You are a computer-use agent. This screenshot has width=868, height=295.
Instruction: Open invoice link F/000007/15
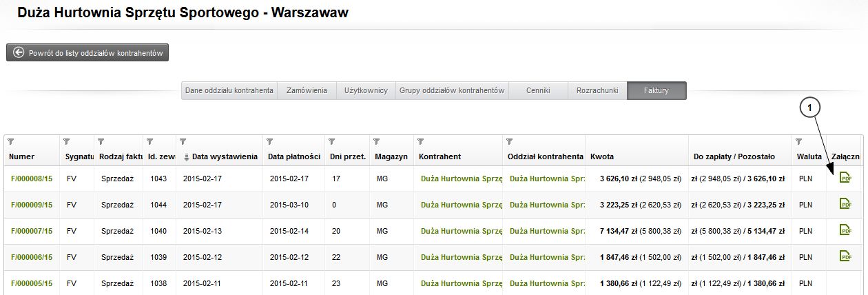tap(31, 231)
